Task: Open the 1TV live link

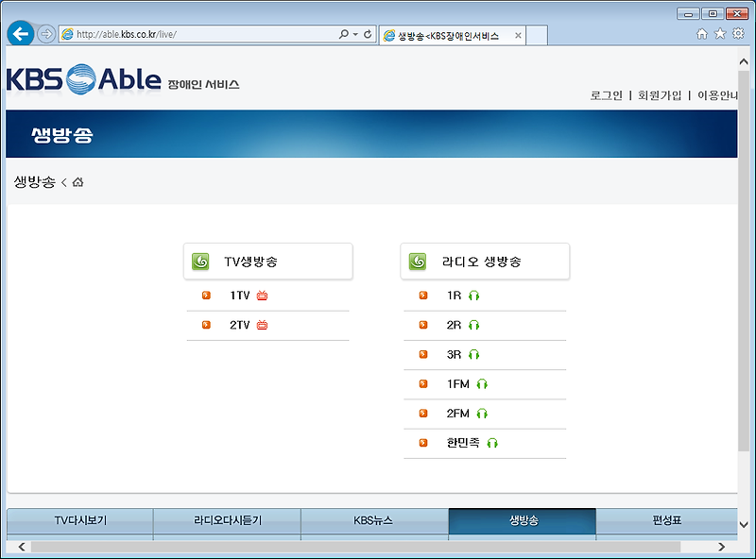Action: pyautogui.click(x=240, y=296)
